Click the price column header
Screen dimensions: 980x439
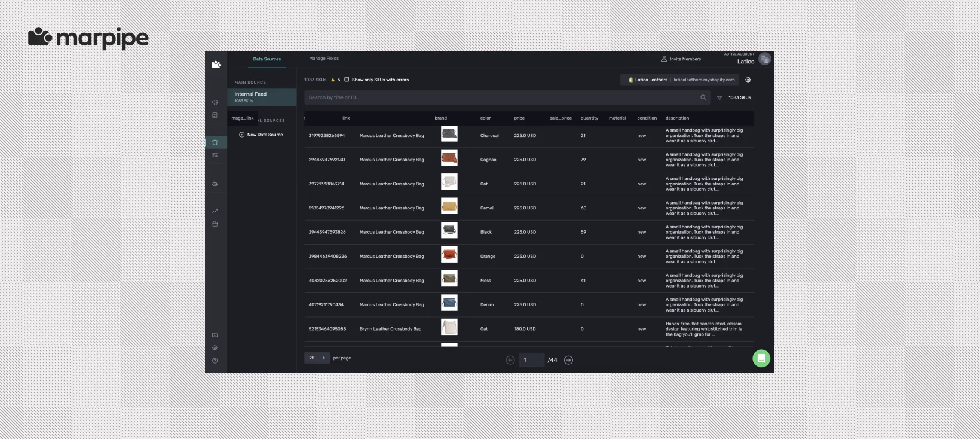coord(519,118)
